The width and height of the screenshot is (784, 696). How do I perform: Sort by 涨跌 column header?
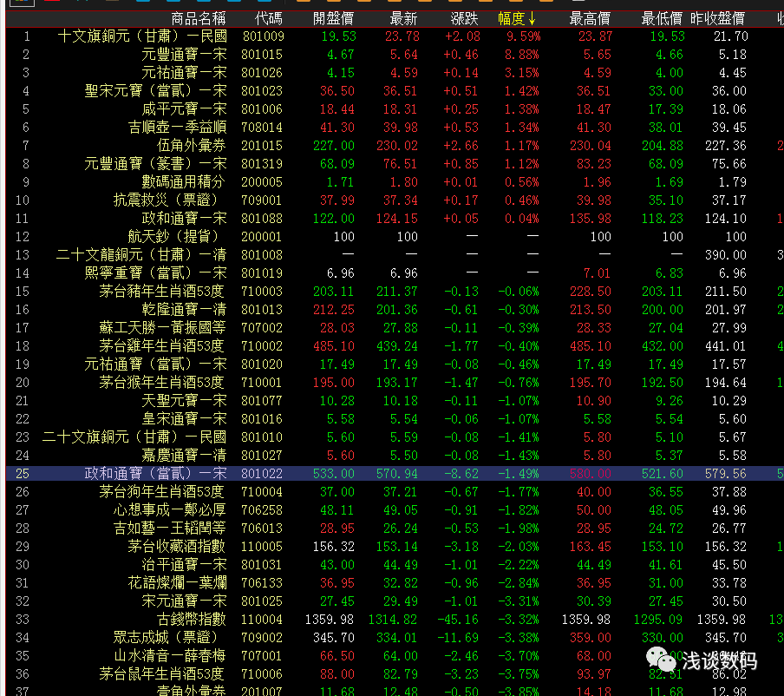(x=464, y=19)
